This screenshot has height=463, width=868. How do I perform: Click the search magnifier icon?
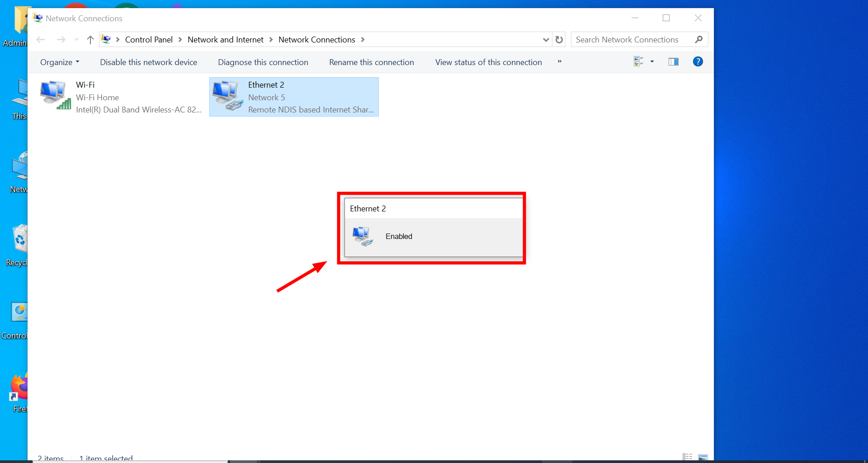pyautogui.click(x=699, y=40)
